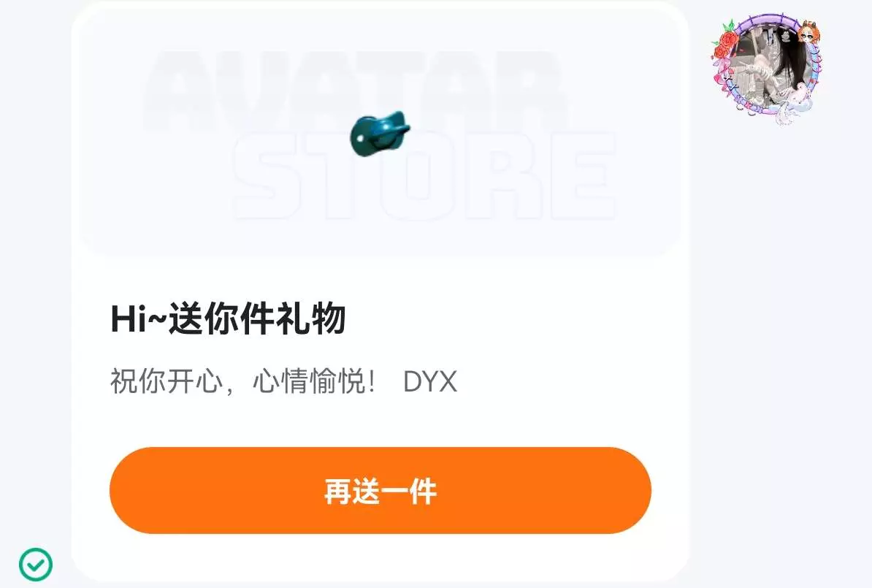
Task: Click the 再送一件 button
Action: 380,490
